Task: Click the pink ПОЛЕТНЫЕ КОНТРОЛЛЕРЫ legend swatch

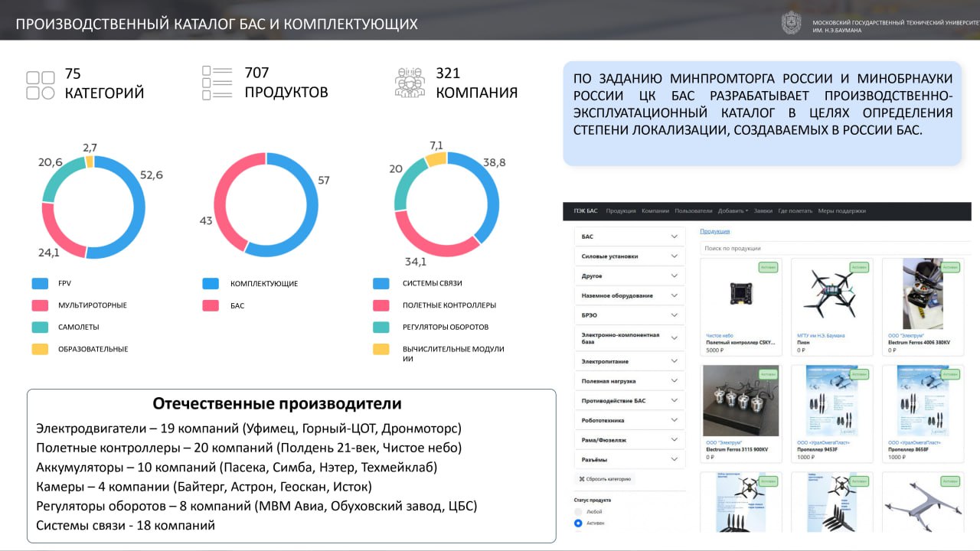Action: tap(381, 305)
